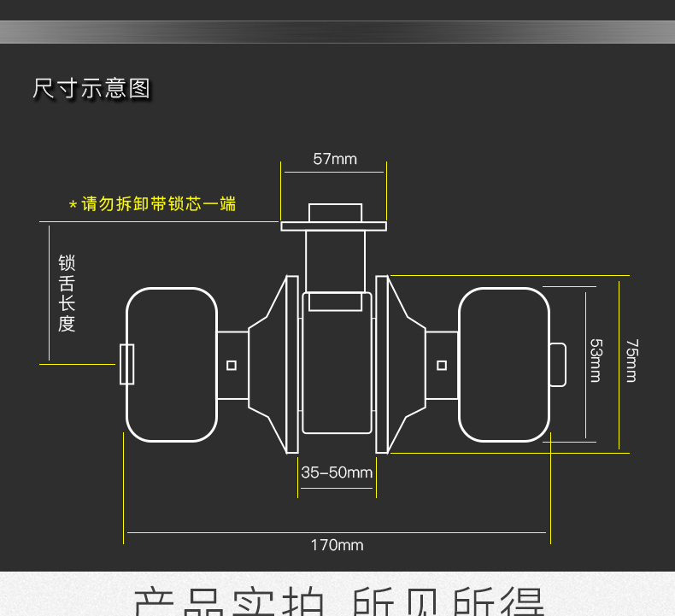This screenshot has height=616, width=675.
Task: Select the 35-50mm door thickness label
Action: coord(337,472)
